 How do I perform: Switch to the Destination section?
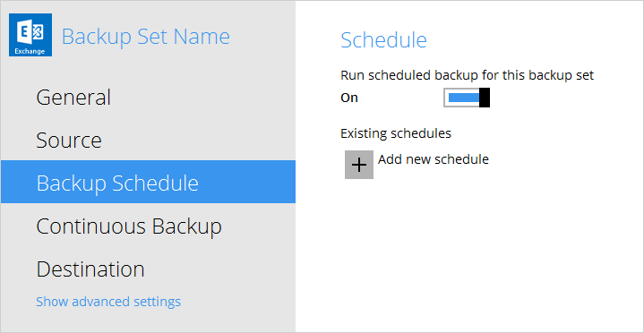point(90,269)
